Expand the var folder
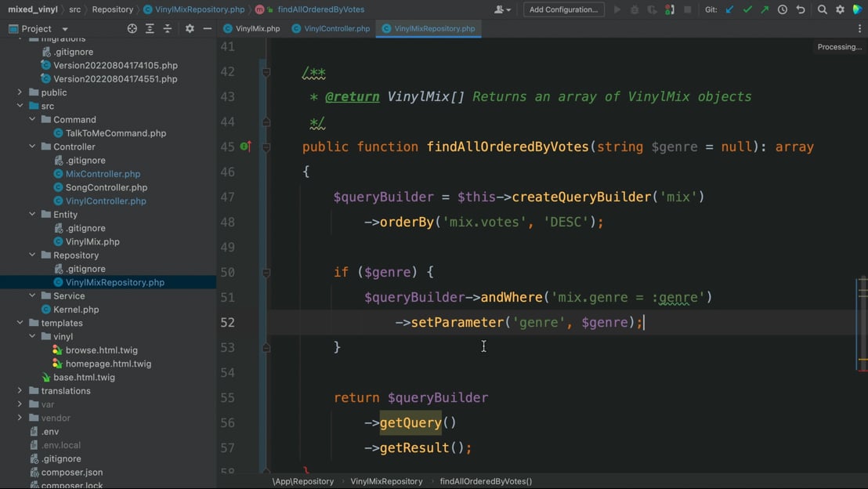Viewport: 868px width, 489px height. [20, 404]
